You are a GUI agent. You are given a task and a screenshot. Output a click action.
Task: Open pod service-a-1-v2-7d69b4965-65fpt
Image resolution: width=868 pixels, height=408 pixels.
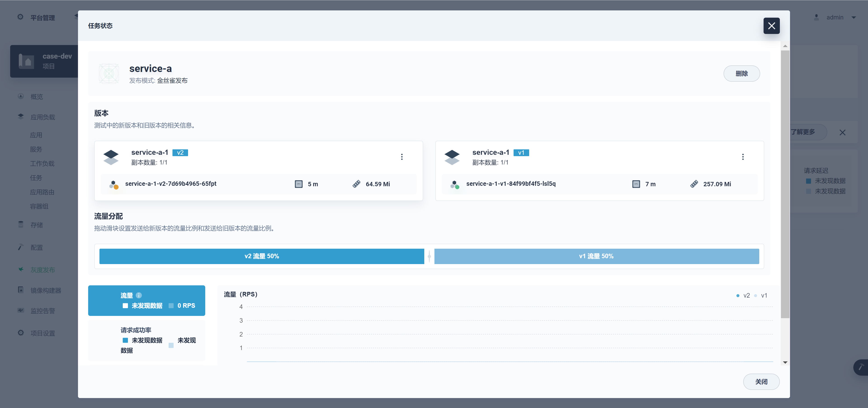170,184
